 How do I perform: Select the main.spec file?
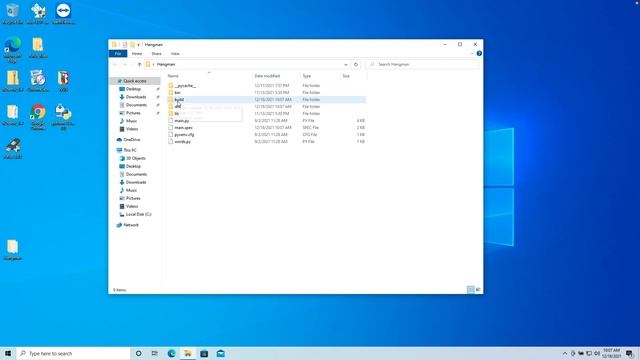click(183, 128)
